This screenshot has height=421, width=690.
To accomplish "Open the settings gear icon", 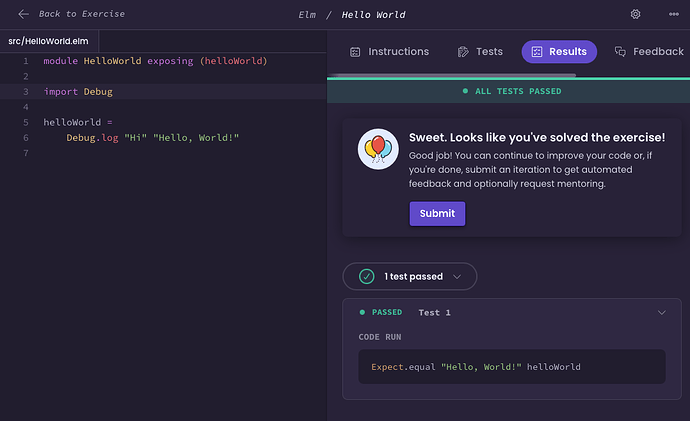I will tap(635, 14).
